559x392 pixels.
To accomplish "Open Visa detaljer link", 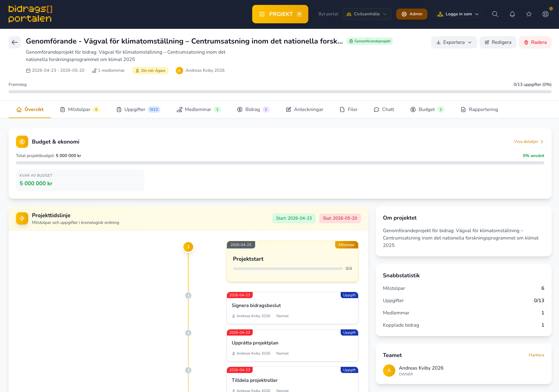I will [529, 142].
